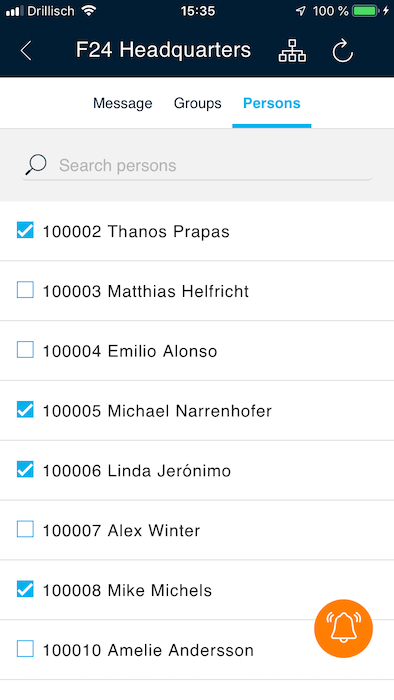Focus the Search persons field

pos(197,165)
